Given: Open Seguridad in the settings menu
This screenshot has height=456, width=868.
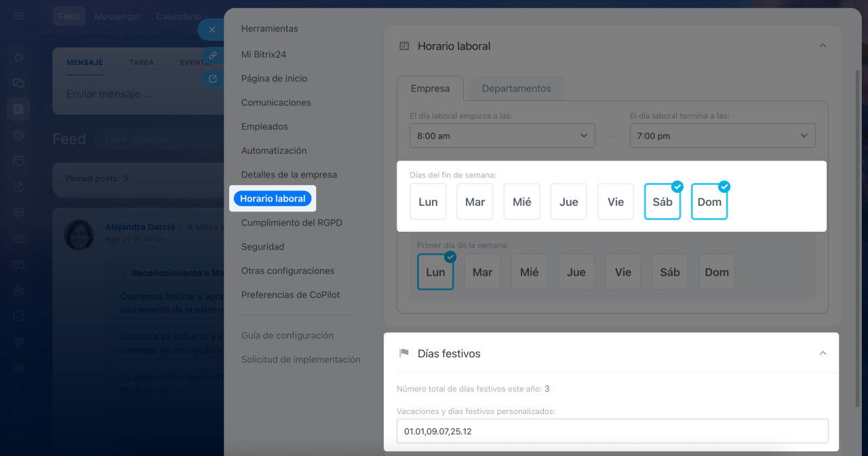Looking at the screenshot, I should pos(262,247).
